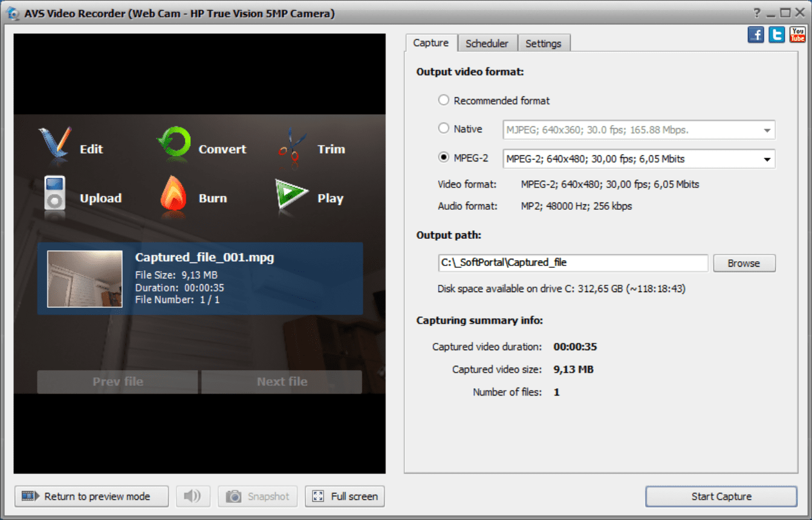Click Browse to choose output path
The width and height of the screenshot is (812, 520).
point(744,263)
